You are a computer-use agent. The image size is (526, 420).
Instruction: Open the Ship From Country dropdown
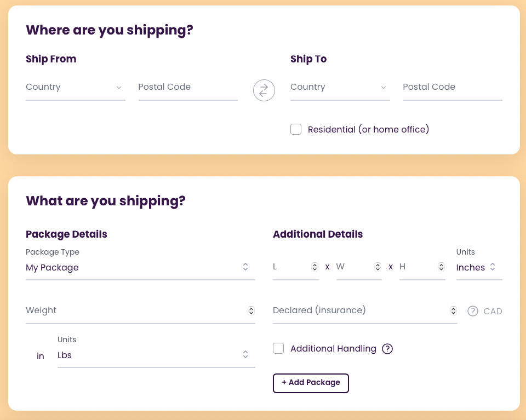(x=75, y=87)
